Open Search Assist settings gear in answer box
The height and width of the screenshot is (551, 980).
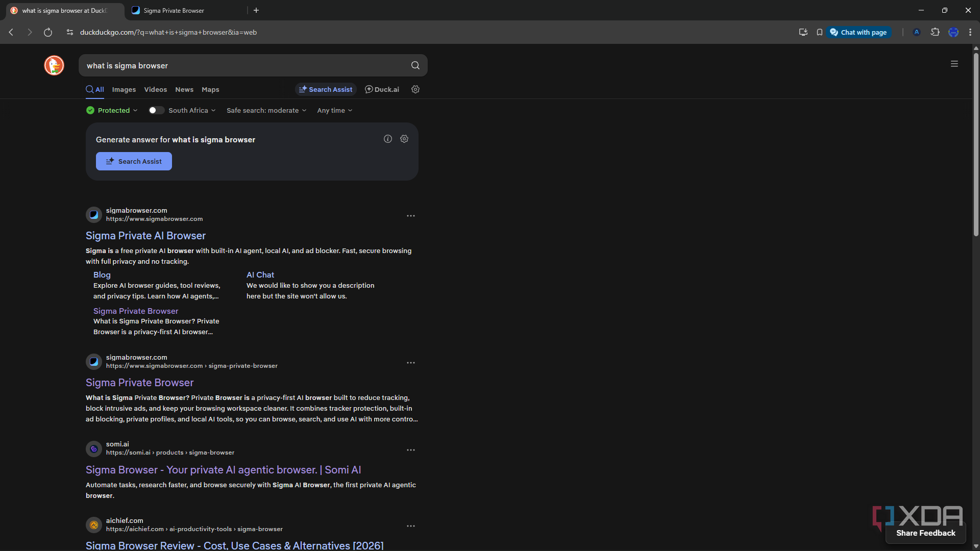point(404,139)
